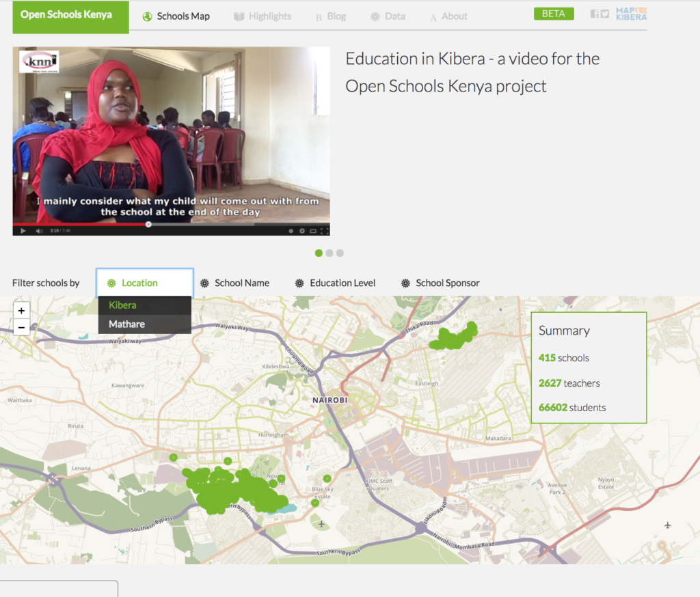Collapse the Location filter dropdown
This screenshot has height=597, width=700.
pyautogui.click(x=145, y=283)
